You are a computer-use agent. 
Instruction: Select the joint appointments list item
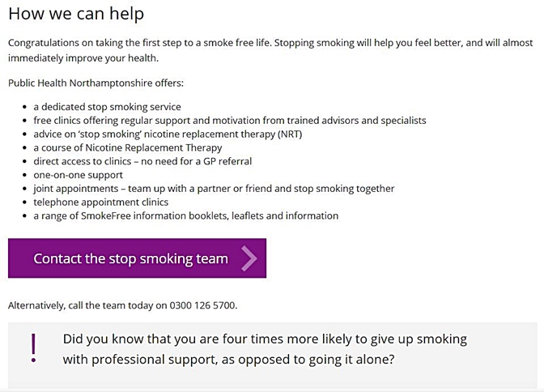click(x=214, y=189)
